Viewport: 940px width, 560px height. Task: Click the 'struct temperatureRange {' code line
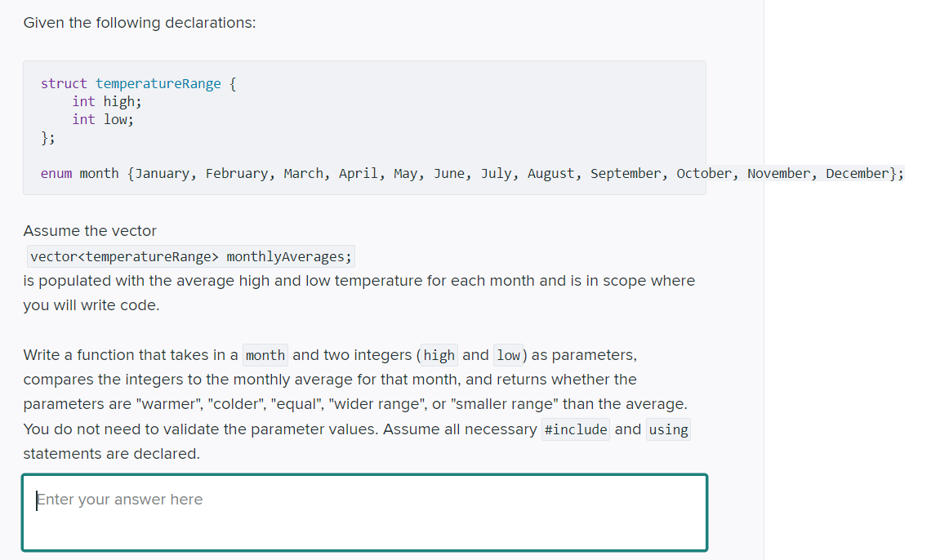click(139, 83)
